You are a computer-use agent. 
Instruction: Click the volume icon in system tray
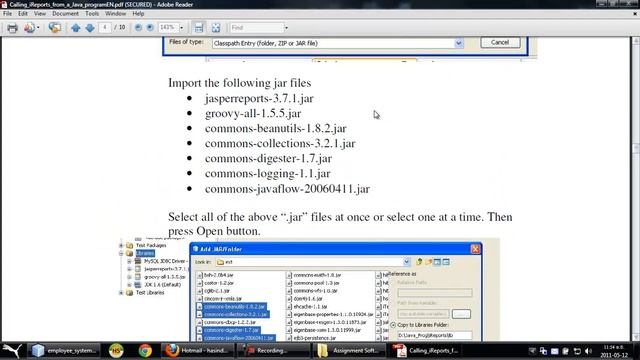pyautogui.click(x=588, y=351)
